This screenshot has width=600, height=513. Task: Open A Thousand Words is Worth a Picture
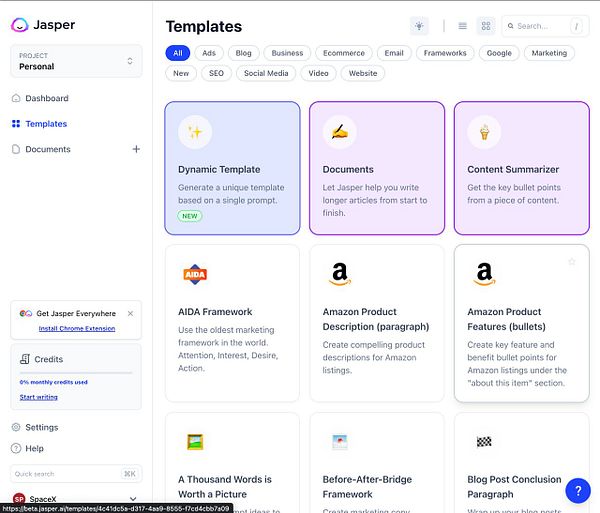[225, 487]
